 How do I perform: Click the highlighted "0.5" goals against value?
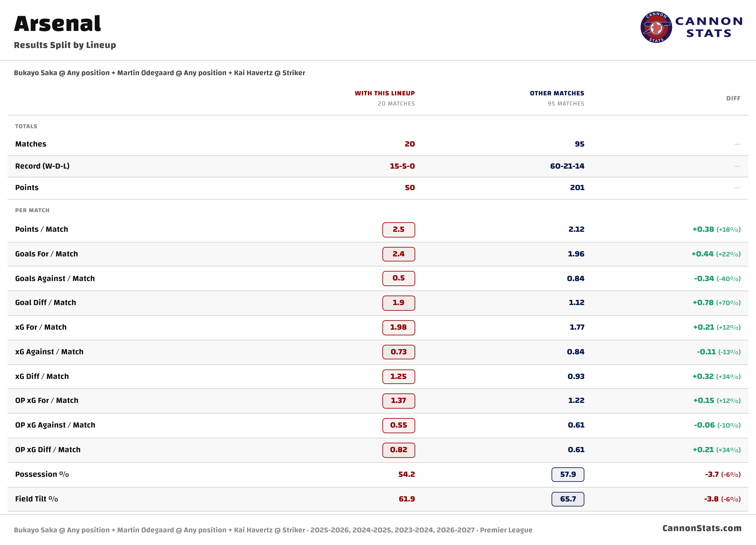(x=399, y=278)
